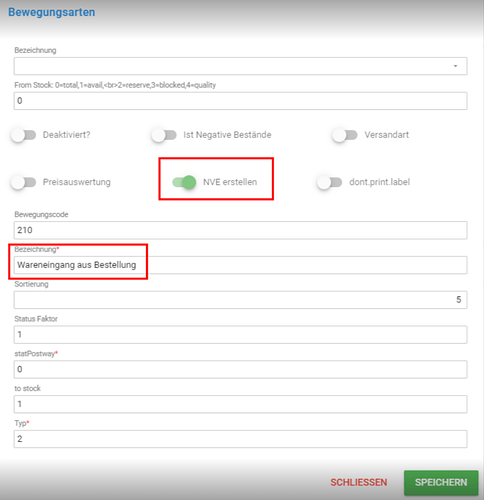Click the Bewegungscode field containing 210

[240, 230]
